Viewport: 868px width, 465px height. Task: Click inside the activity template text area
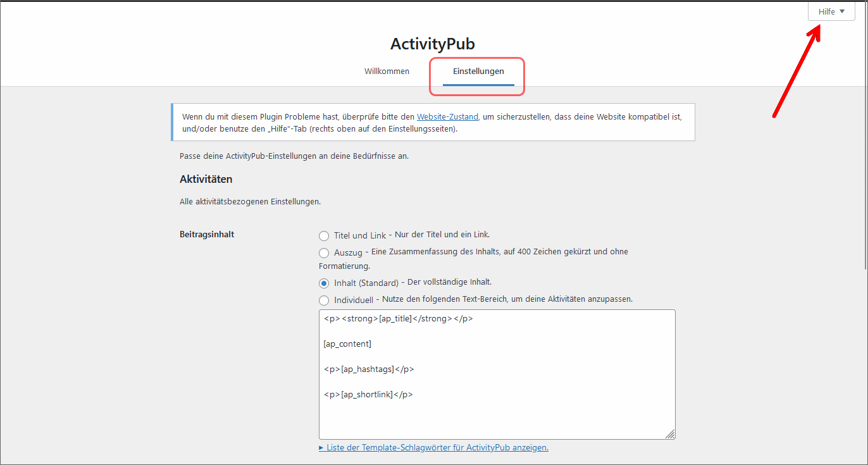tap(497, 375)
